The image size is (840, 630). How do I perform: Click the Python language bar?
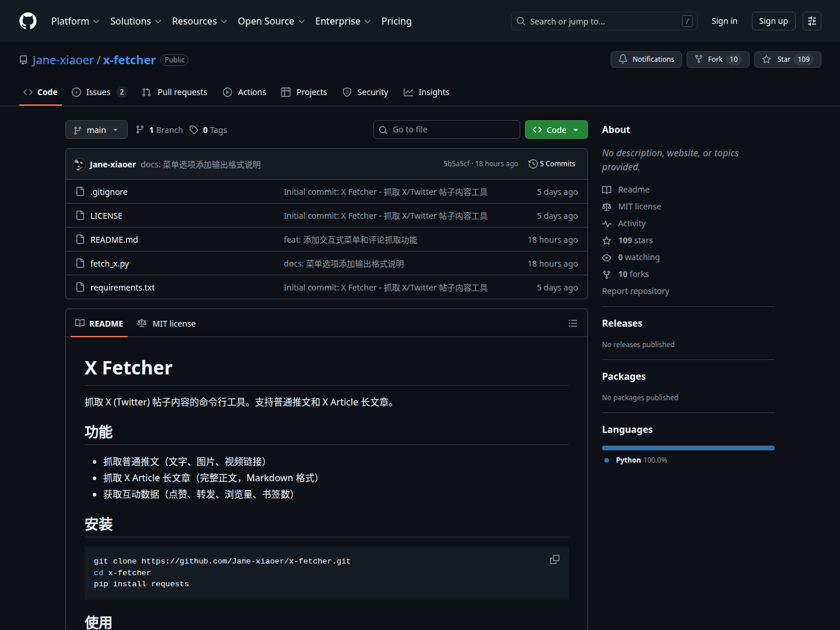tap(688, 448)
